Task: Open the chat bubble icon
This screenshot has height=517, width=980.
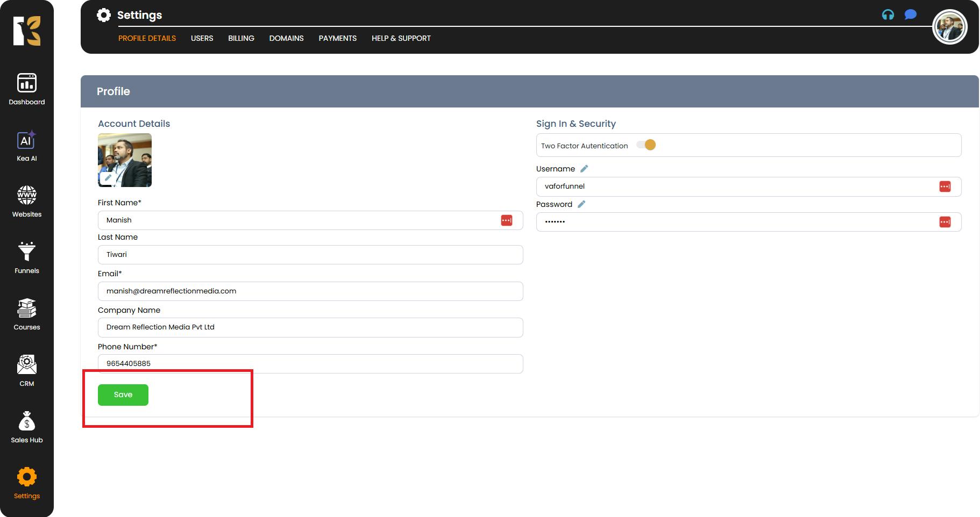Action: [910, 15]
